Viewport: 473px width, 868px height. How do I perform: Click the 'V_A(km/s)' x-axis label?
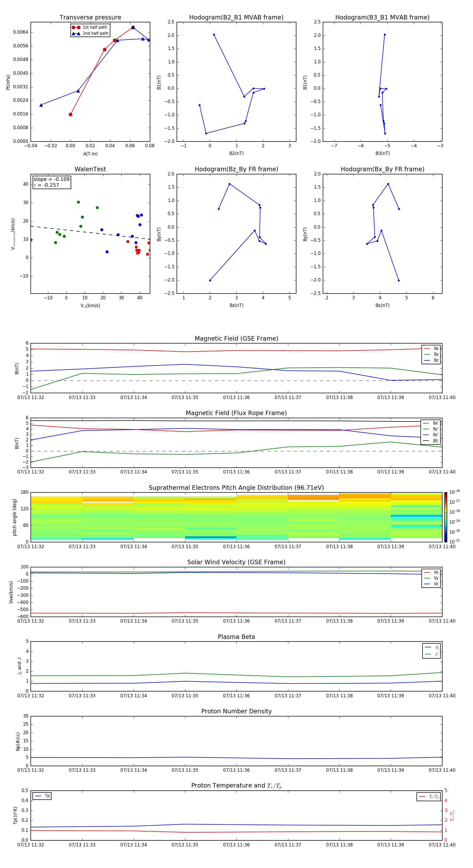[x=90, y=306]
